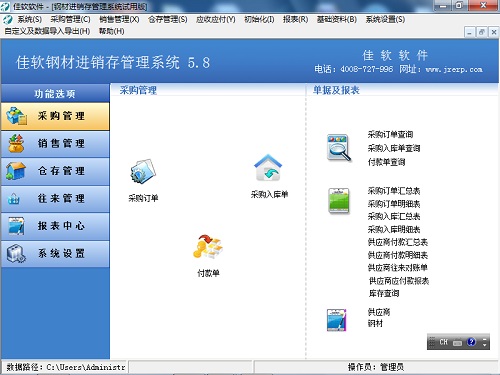
Task: Open the 采购管理(C) menu
Action: 70,19
